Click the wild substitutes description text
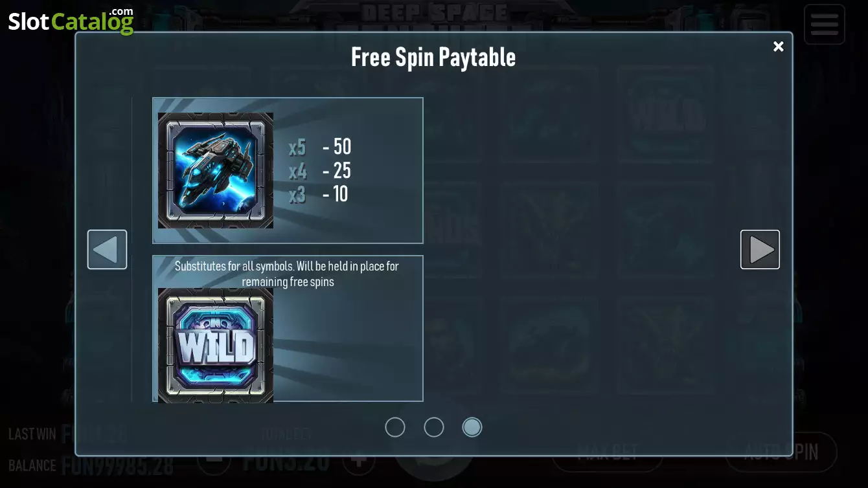868x488 pixels. [x=287, y=274]
